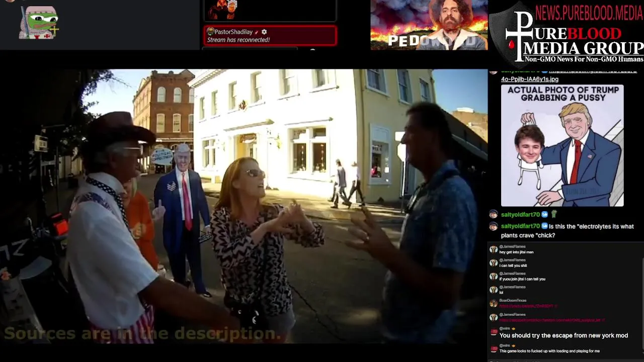Click the saltyoldfart70 username on the electrolytes message
The height and width of the screenshot is (362, 644).
point(520,227)
